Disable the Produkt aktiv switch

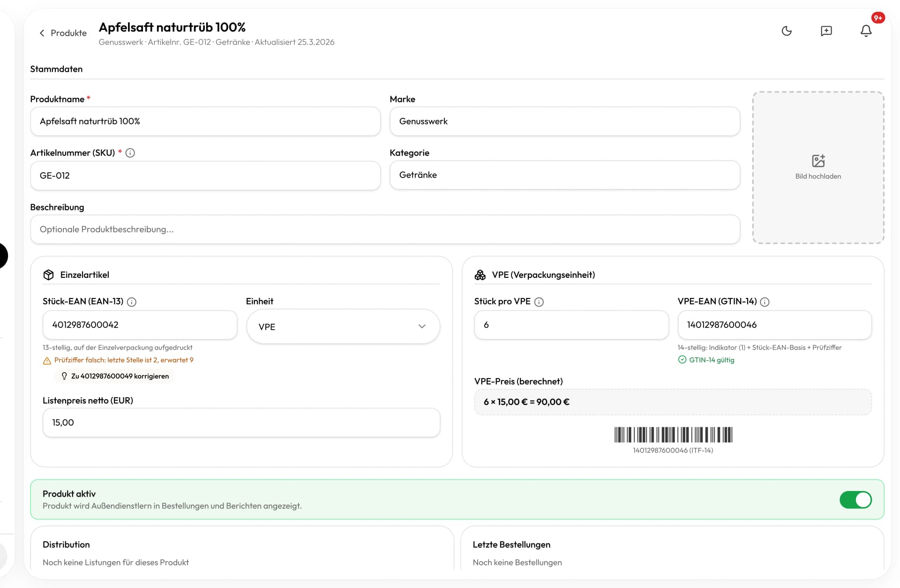click(855, 499)
